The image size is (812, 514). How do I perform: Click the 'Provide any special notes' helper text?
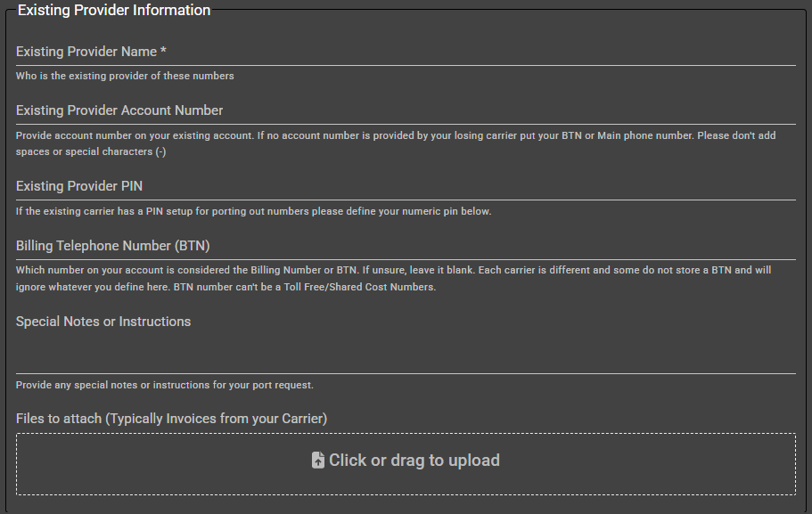(165, 386)
